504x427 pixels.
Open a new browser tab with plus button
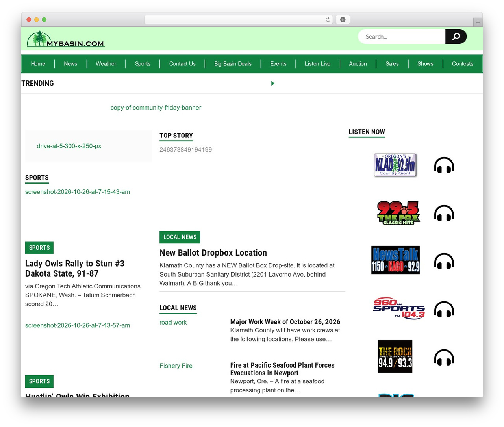478,22
